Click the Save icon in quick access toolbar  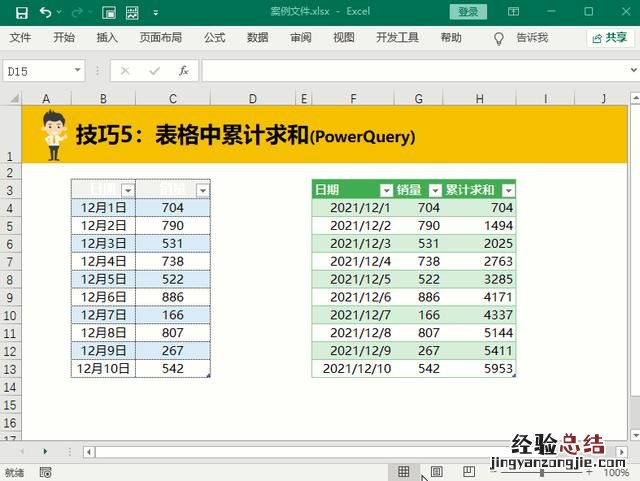[21, 12]
